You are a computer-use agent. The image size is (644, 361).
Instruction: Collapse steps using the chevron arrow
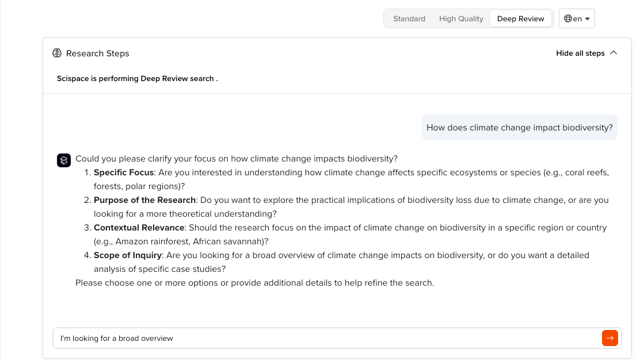[613, 52]
